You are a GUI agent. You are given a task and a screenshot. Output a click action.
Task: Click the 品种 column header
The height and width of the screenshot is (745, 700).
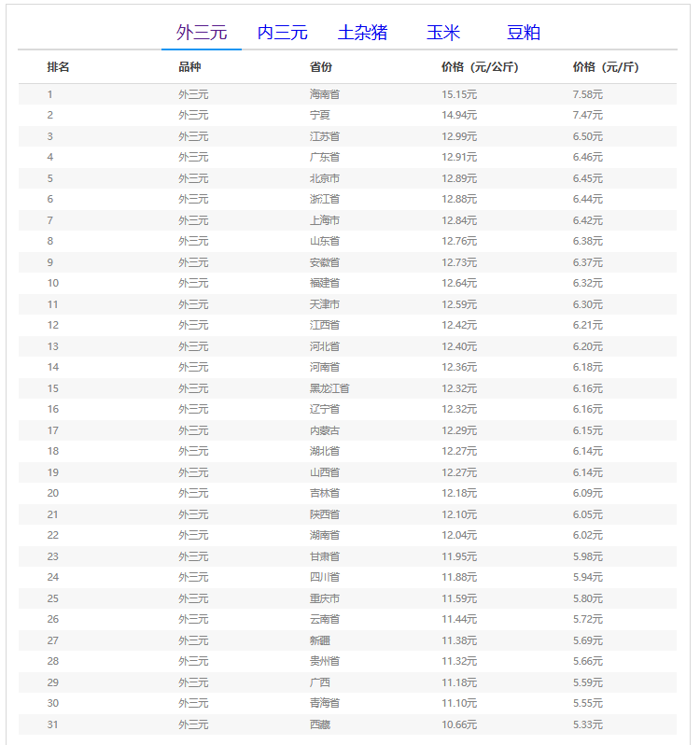tap(189, 67)
